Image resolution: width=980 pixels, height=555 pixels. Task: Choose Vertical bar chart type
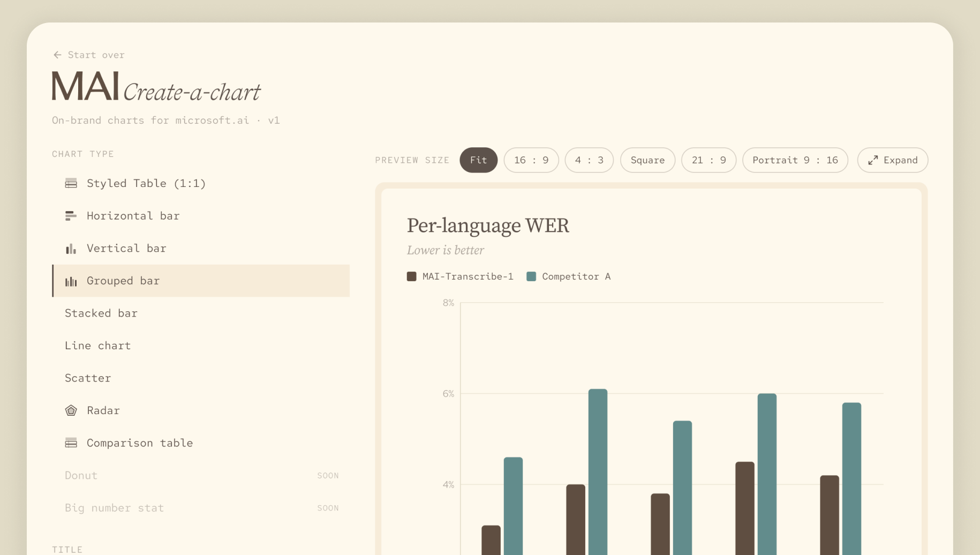pos(201,249)
